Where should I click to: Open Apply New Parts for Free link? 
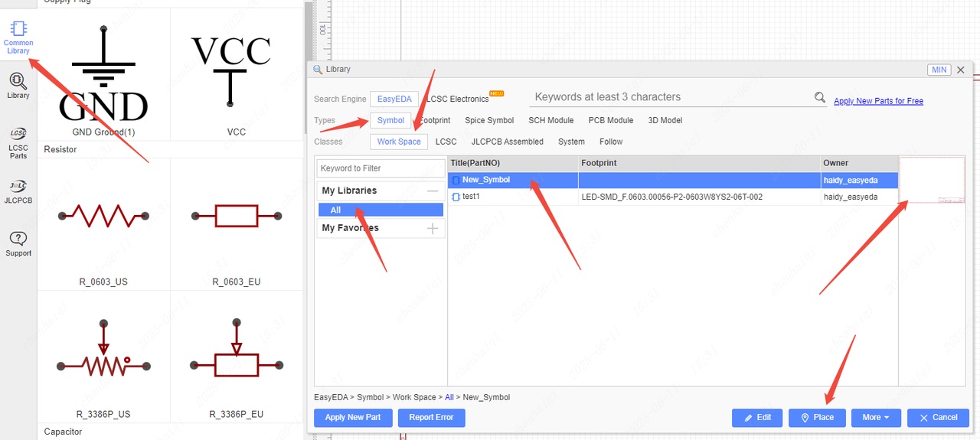[x=878, y=101]
